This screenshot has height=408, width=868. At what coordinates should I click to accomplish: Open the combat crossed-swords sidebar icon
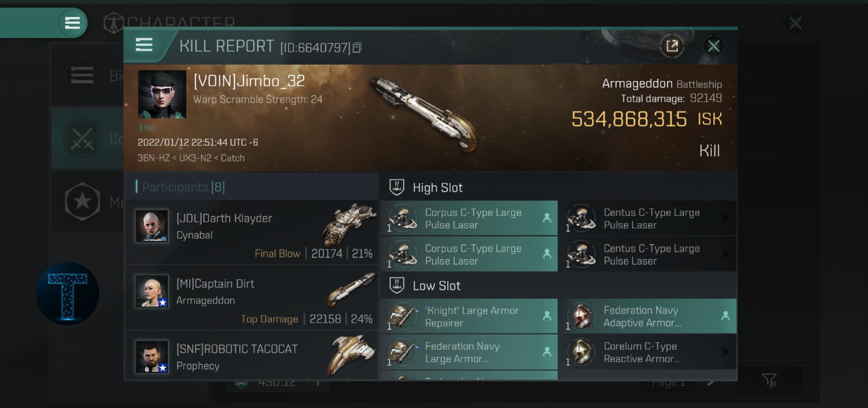[82, 139]
